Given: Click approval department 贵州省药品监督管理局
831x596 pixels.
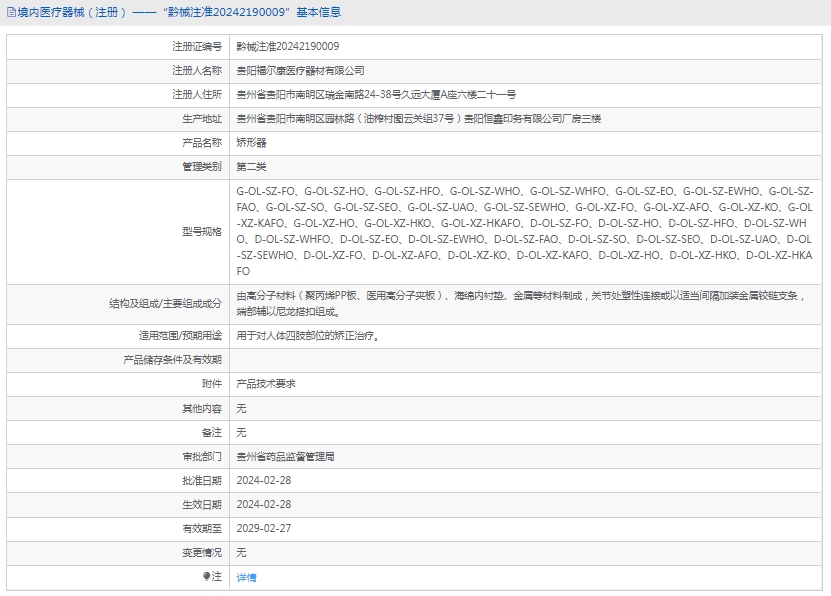Looking at the screenshot, I should coord(285,456).
